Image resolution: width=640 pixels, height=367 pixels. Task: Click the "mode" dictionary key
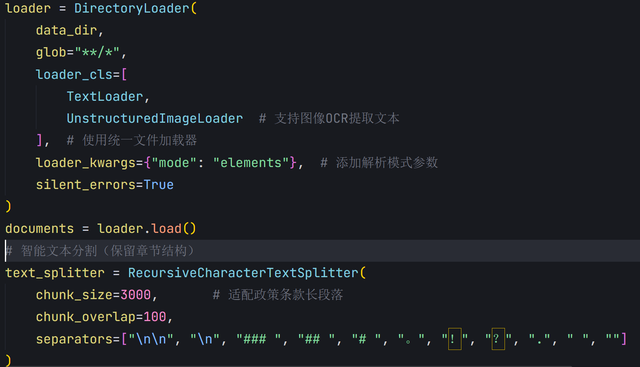click(174, 163)
